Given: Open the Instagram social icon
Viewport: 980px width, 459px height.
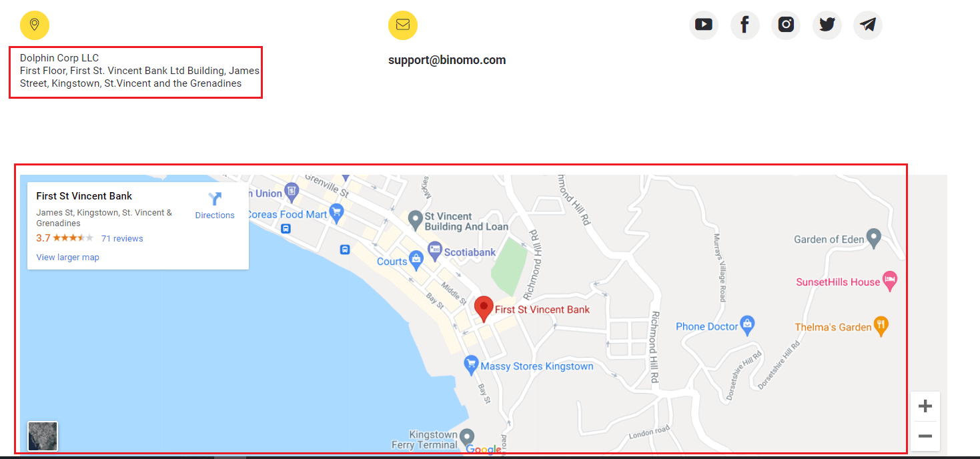Looking at the screenshot, I should pyautogui.click(x=786, y=25).
